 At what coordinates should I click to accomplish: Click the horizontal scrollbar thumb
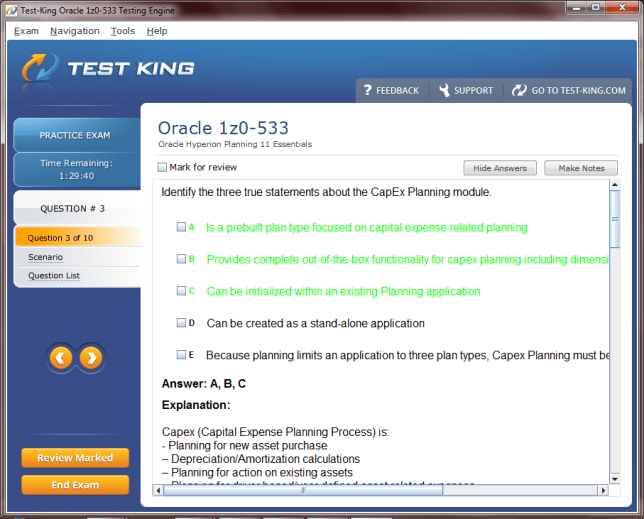click(x=303, y=490)
